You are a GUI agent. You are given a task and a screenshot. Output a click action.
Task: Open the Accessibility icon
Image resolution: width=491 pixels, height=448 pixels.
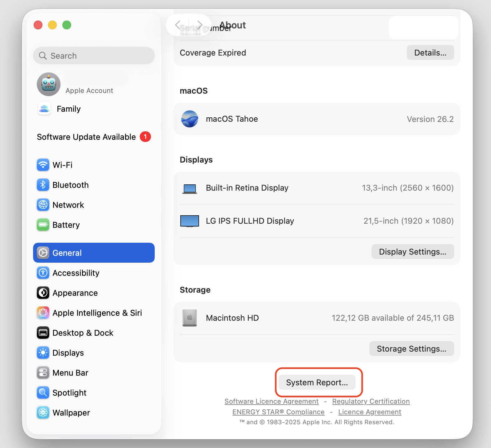43,273
